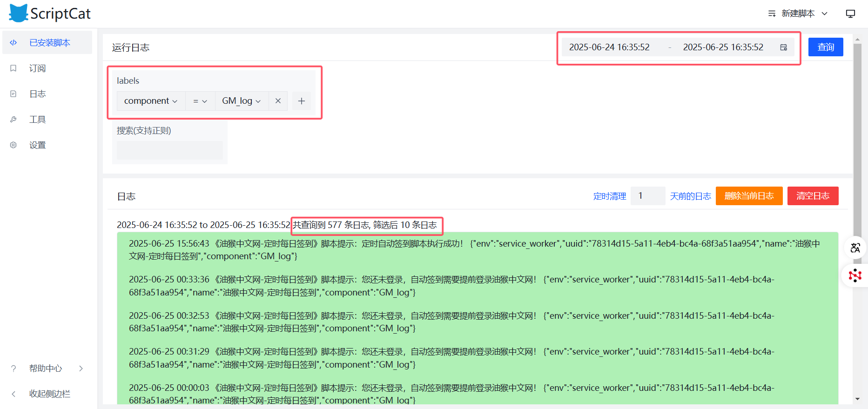Screen dimensions: 868x409
Task: Click the monitor icon at top right
Action: [850, 13]
